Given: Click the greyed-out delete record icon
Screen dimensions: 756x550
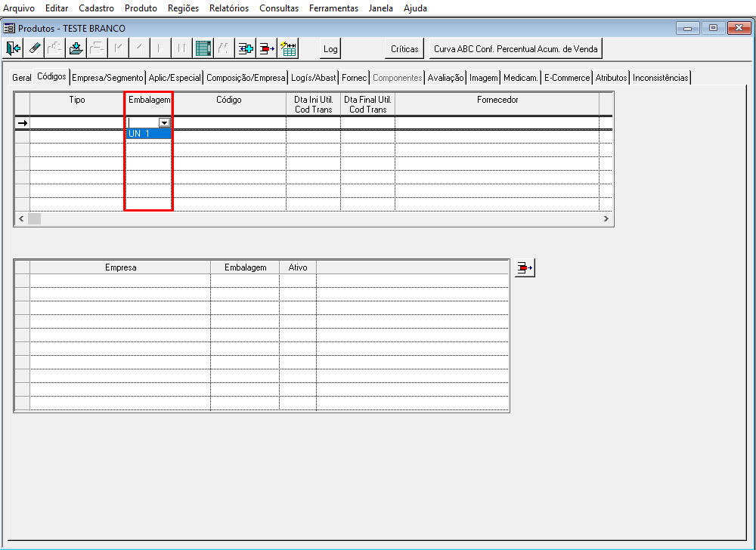Looking at the screenshot, I should 97,48.
